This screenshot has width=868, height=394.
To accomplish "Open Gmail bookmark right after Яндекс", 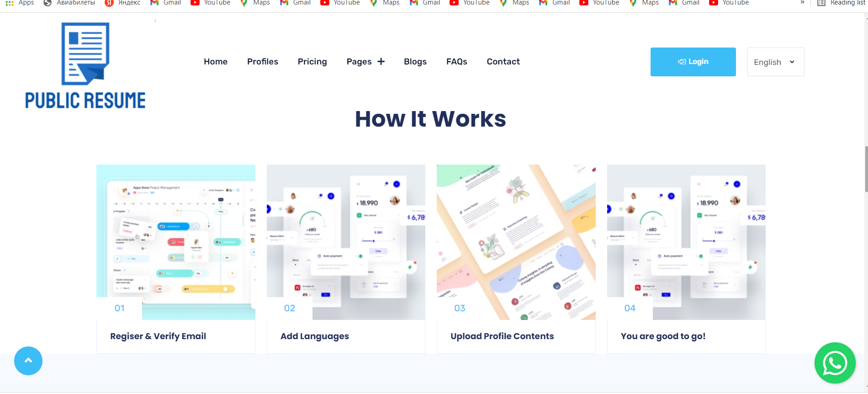I will pyautogui.click(x=165, y=3).
